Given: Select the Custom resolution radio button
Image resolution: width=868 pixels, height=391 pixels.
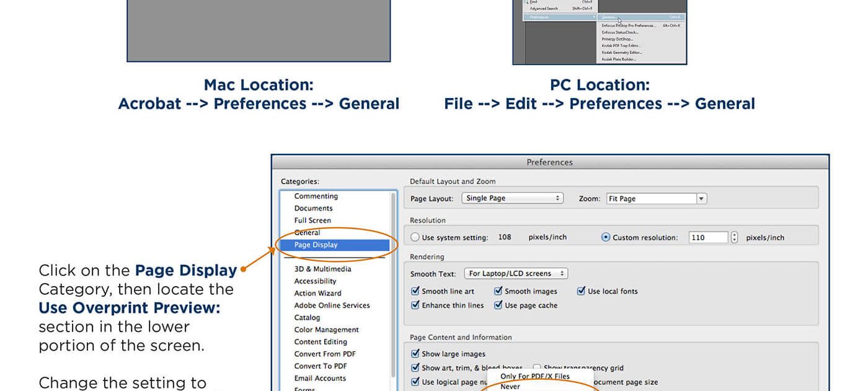Looking at the screenshot, I should point(606,237).
